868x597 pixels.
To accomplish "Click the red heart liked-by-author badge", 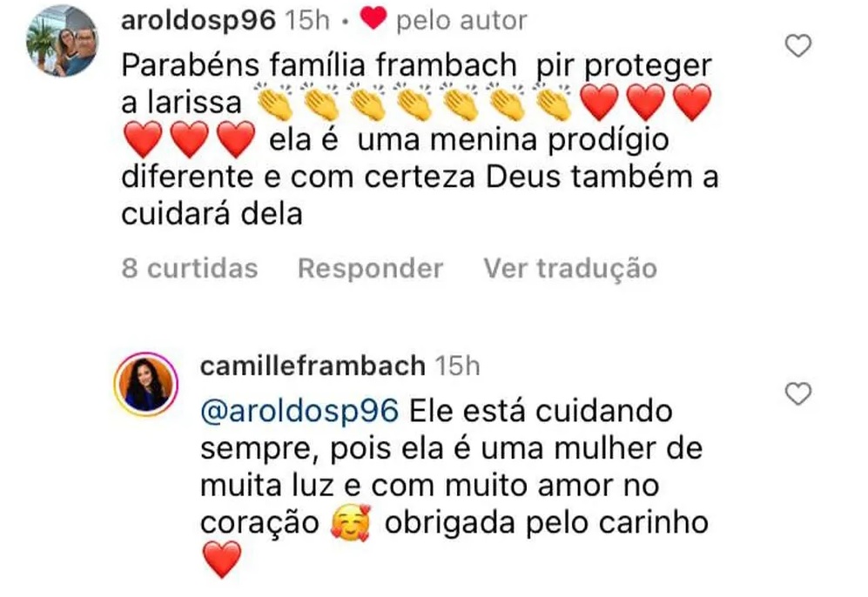I will tap(373, 19).
